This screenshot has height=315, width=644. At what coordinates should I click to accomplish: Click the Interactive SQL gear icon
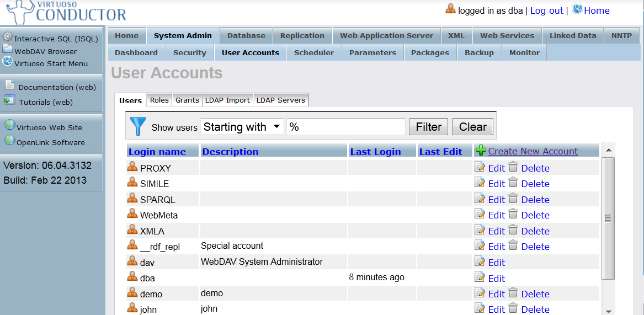(8, 38)
